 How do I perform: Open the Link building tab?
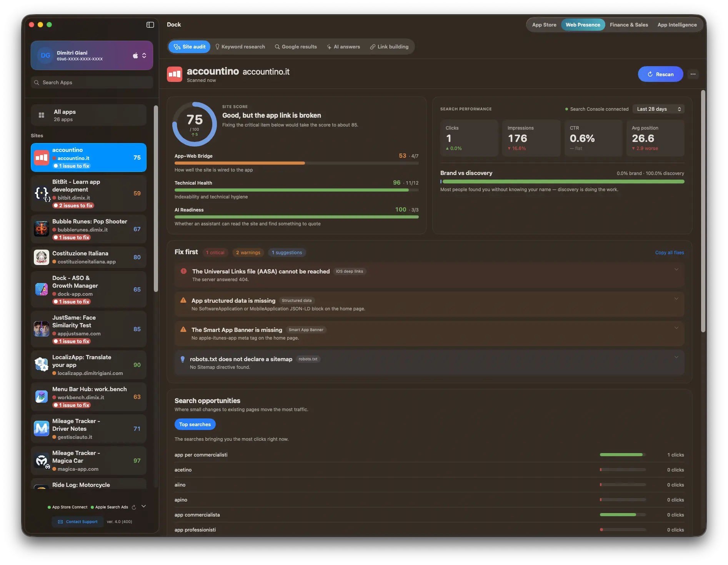coord(389,47)
